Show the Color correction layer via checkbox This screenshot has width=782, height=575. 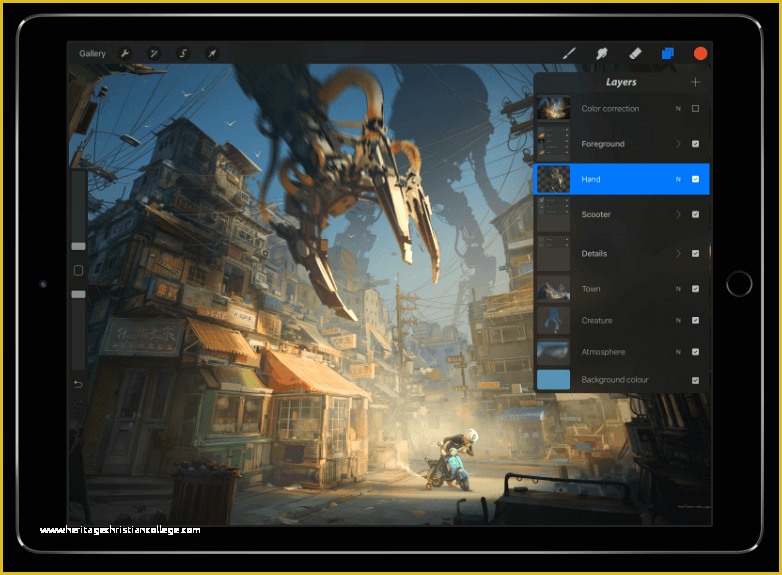coord(695,108)
